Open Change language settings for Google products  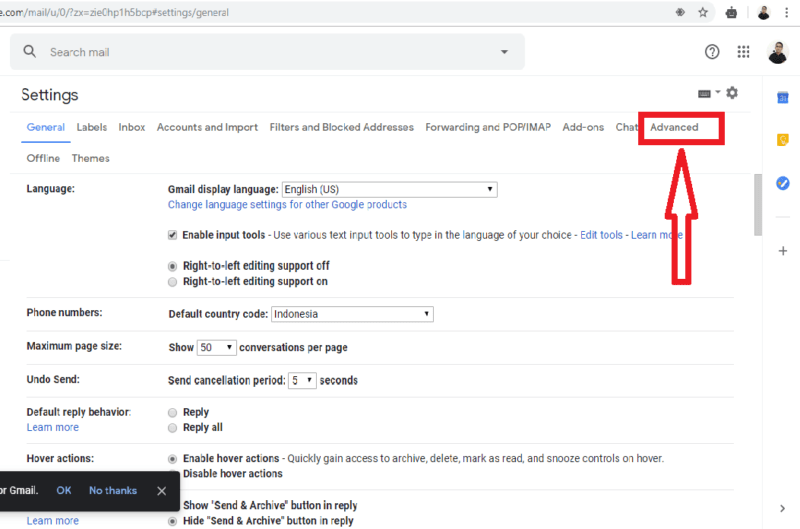(x=287, y=205)
